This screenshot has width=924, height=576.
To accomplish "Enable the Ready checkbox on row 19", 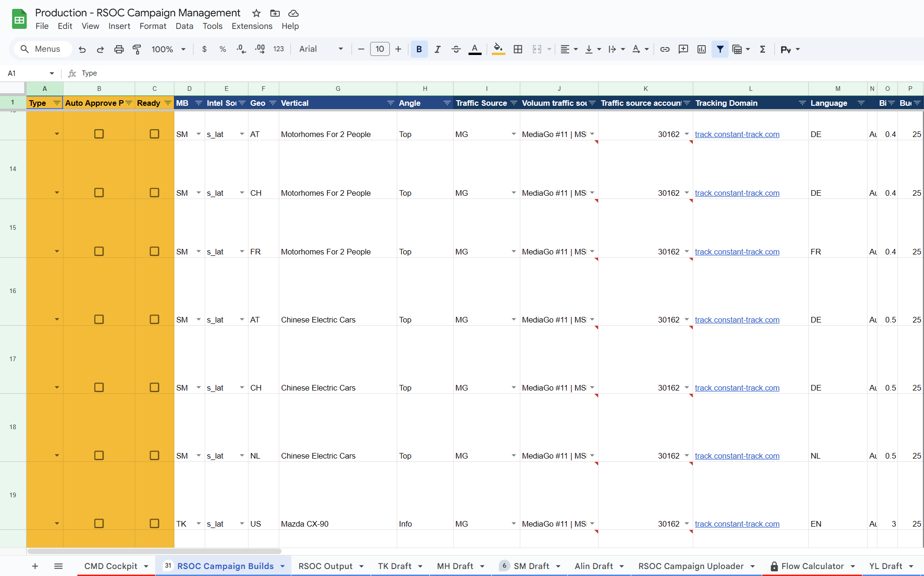I will coord(154,523).
